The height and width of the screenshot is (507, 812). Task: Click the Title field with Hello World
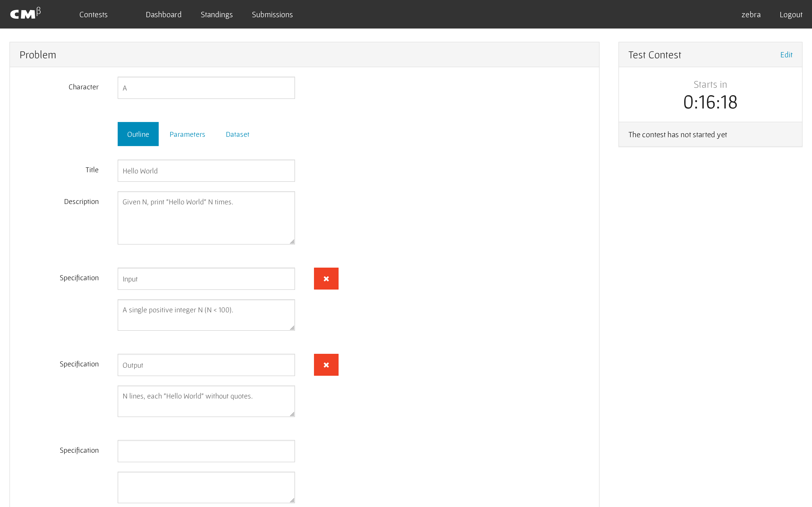206,171
